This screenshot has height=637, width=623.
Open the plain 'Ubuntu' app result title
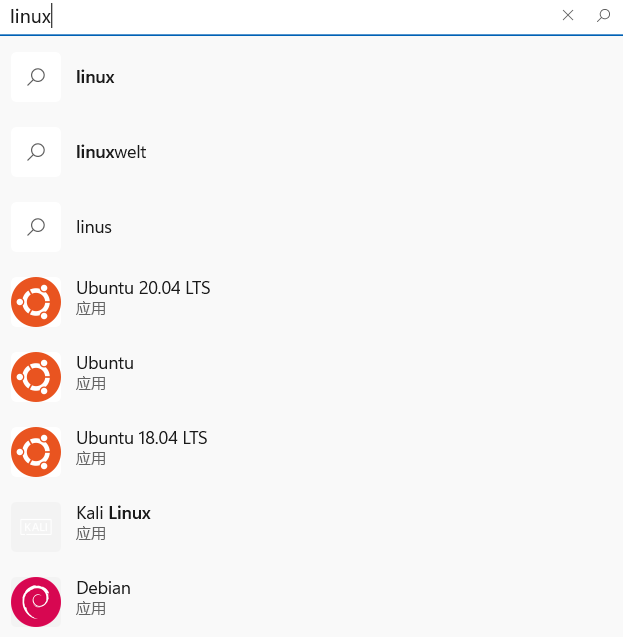[x=105, y=364]
